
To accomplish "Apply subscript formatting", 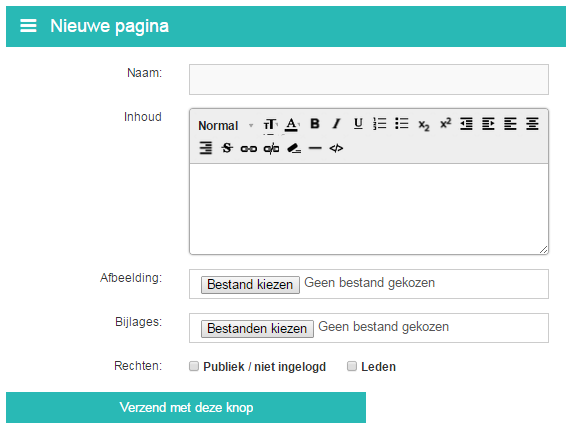I will 424,125.
